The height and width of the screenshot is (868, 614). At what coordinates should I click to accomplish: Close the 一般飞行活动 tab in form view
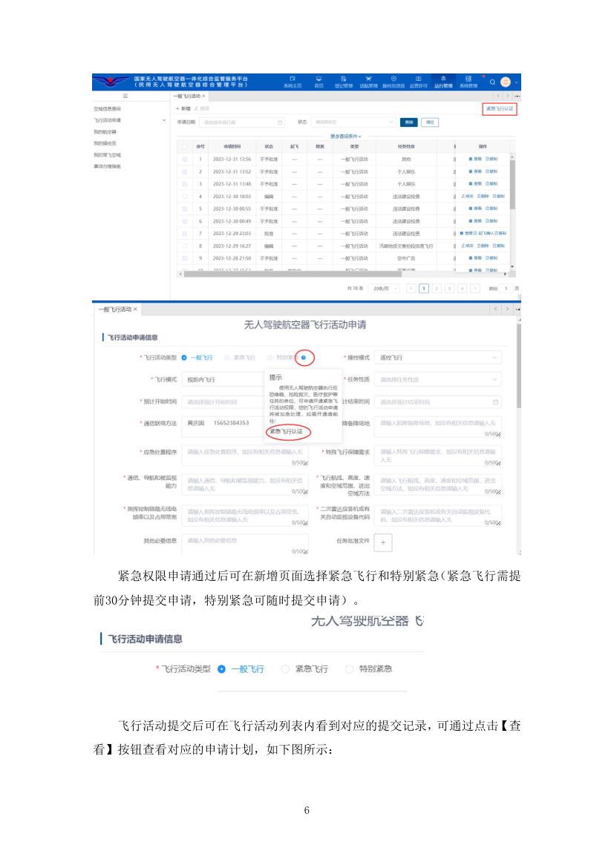coord(135,309)
